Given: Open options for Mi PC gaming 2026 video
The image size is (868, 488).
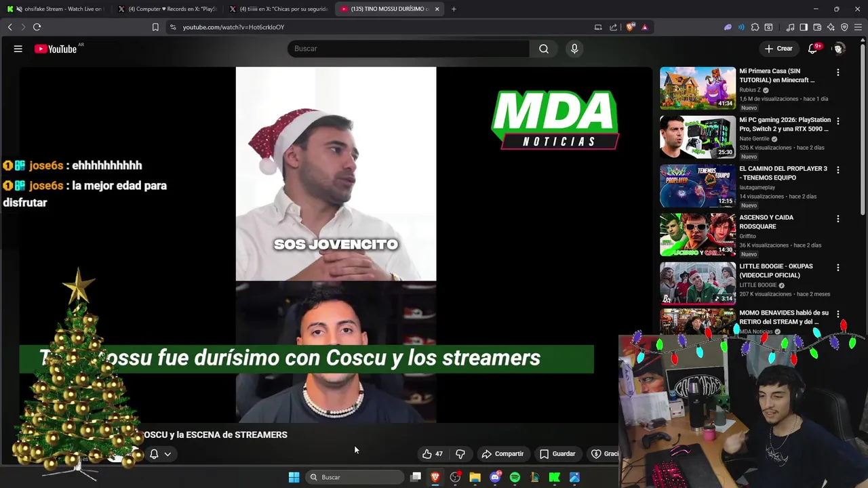Looking at the screenshot, I should (x=838, y=121).
